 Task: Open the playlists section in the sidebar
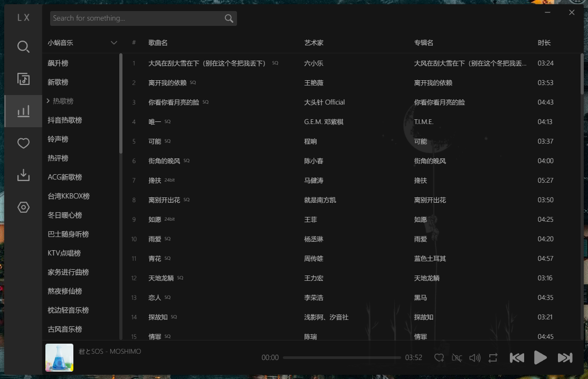click(x=23, y=79)
